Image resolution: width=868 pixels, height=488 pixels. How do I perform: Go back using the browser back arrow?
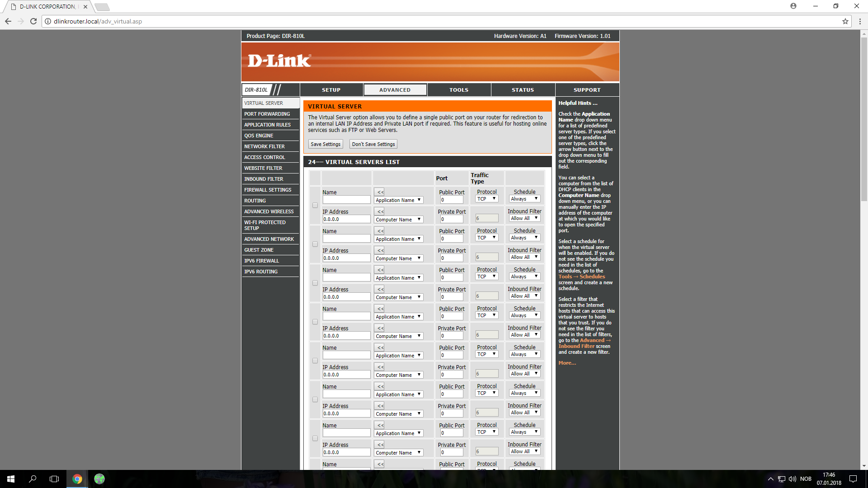(8, 21)
